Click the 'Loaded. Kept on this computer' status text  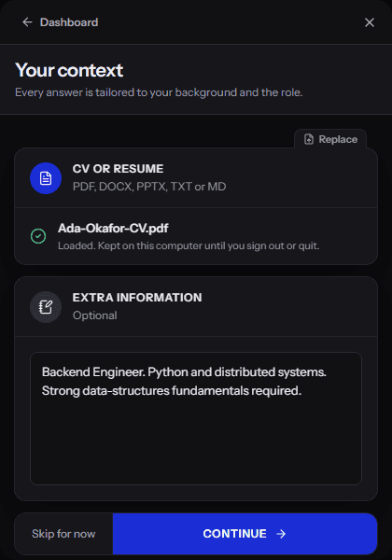(x=189, y=245)
